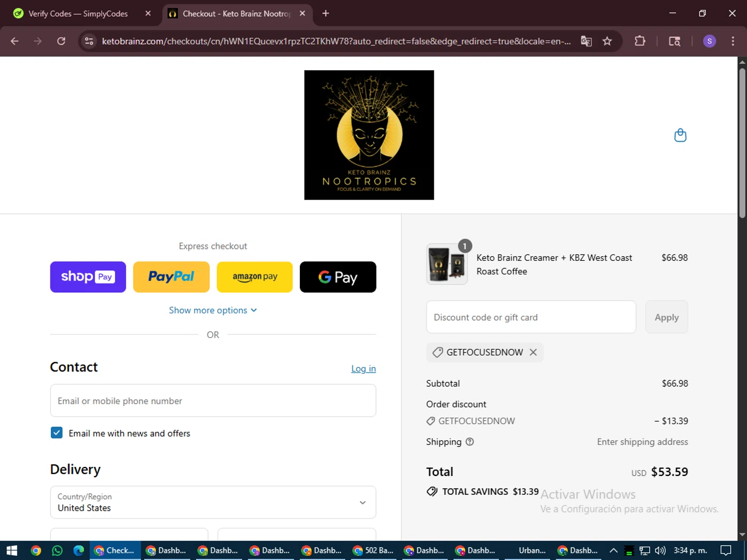This screenshot has height=560, width=747.
Task: Click the Discount code or gift card field
Action: click(531, 317)
